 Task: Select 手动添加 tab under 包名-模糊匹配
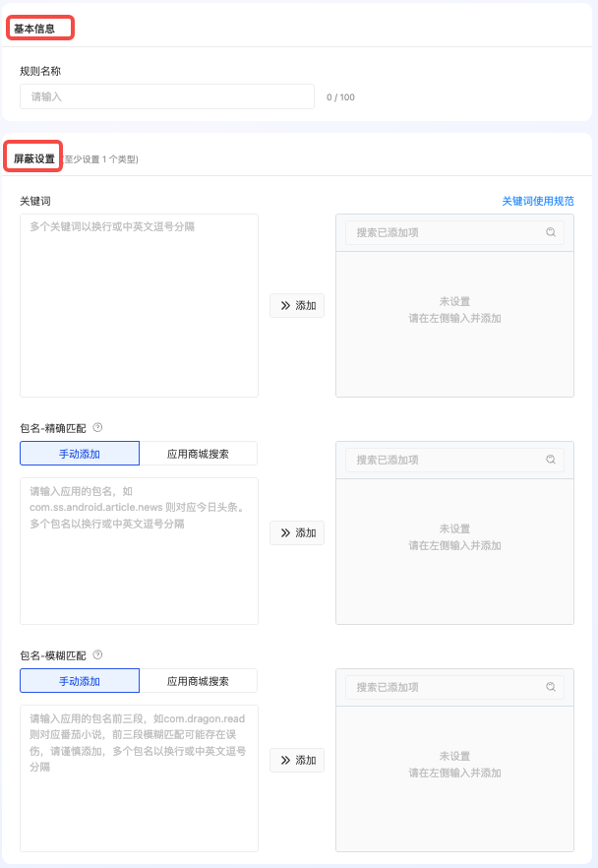click(80, 681)
